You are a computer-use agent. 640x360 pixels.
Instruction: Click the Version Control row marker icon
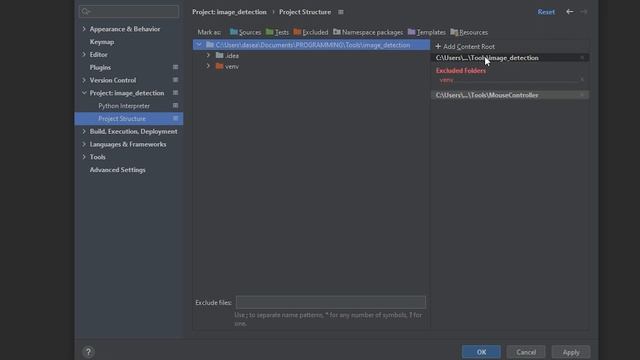tap(175, 80)
